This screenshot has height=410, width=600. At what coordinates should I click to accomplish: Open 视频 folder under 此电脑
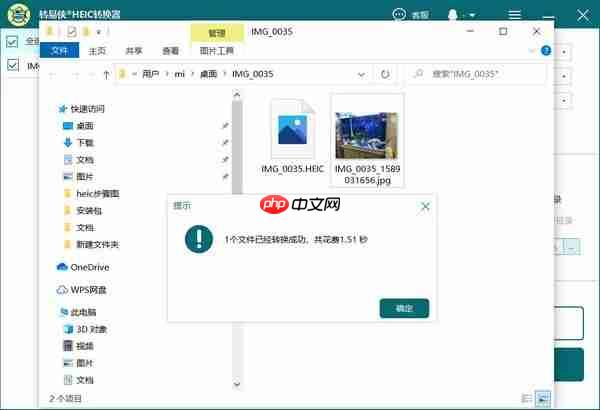(78, 346)
